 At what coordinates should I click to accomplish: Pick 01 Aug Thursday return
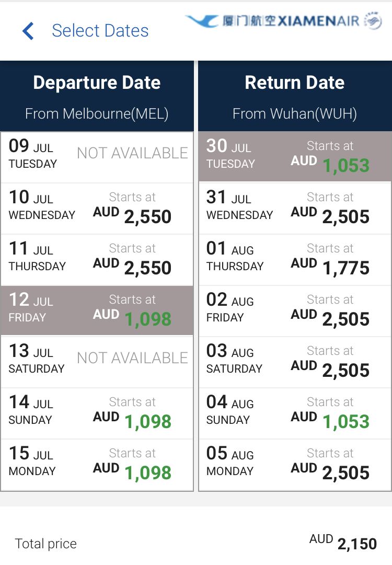tap(295, 259)
